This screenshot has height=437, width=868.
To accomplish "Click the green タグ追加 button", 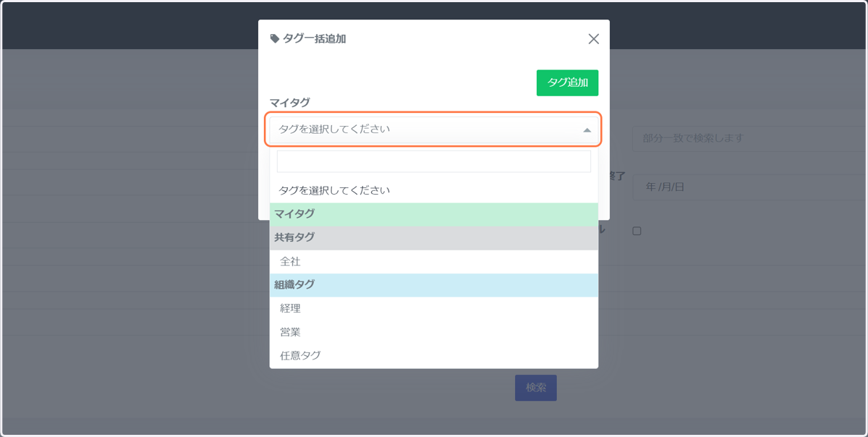I will 568,82.
